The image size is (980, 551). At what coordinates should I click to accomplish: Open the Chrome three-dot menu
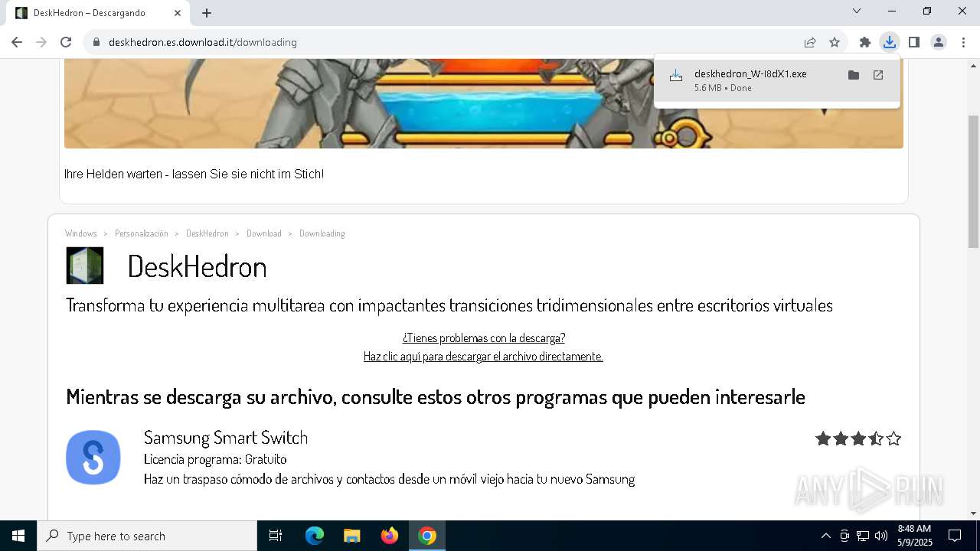pyautogui.click(x=963, y=42)
